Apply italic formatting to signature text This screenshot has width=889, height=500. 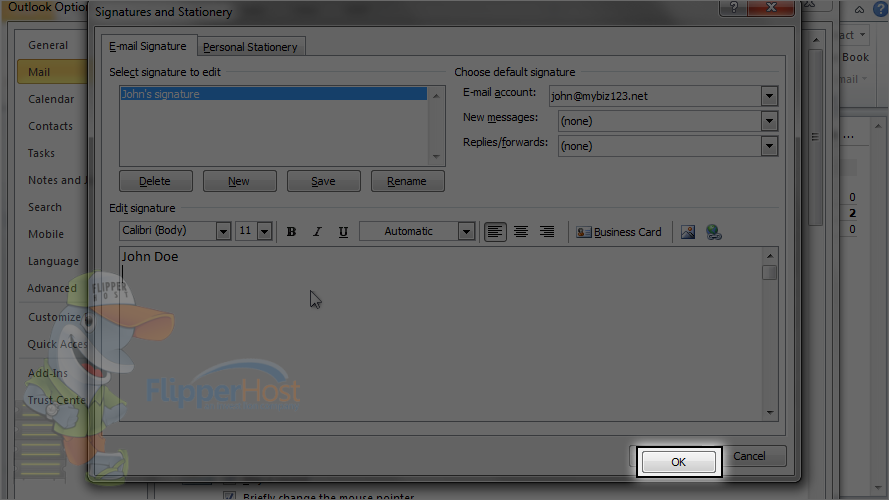click(317, 231)
